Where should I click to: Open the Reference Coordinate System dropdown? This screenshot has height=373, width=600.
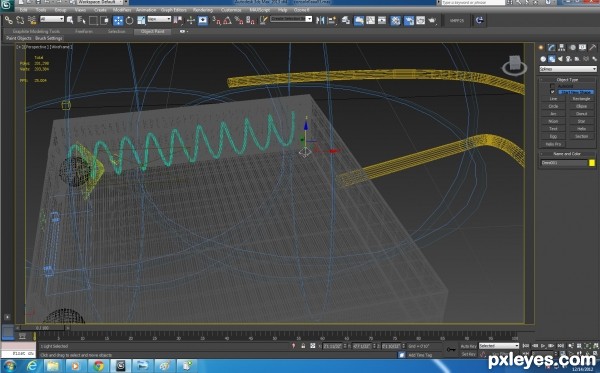point(159,19)
